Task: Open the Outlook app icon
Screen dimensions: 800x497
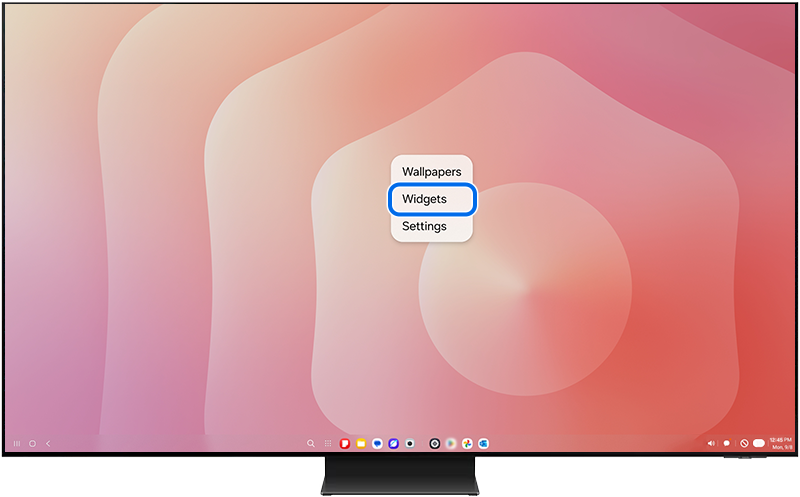Action: coord(483,443)
